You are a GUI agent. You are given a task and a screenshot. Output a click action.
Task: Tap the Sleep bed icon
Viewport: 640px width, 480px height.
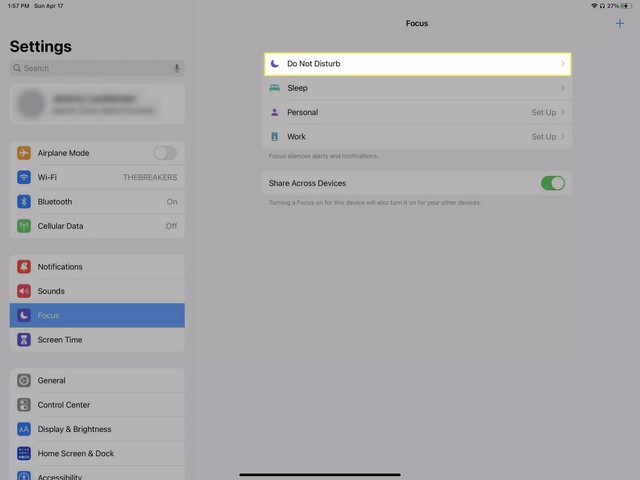[x=274, y=88]
